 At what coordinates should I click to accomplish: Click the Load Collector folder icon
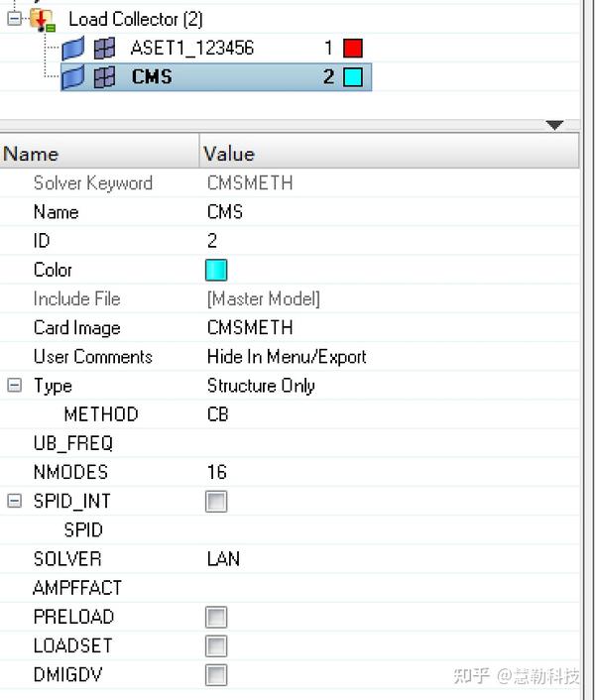pos(42,21)
